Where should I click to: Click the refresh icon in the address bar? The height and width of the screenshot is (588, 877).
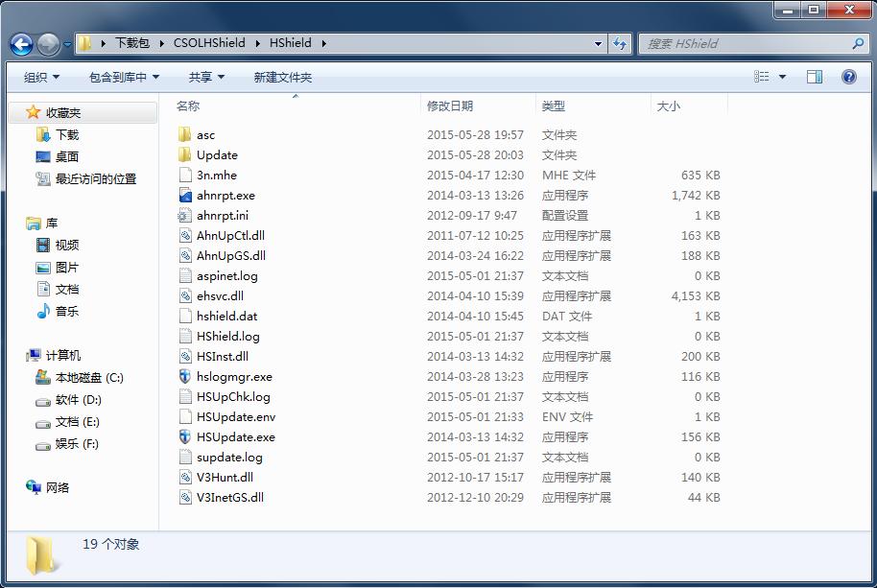click(621, 43)
